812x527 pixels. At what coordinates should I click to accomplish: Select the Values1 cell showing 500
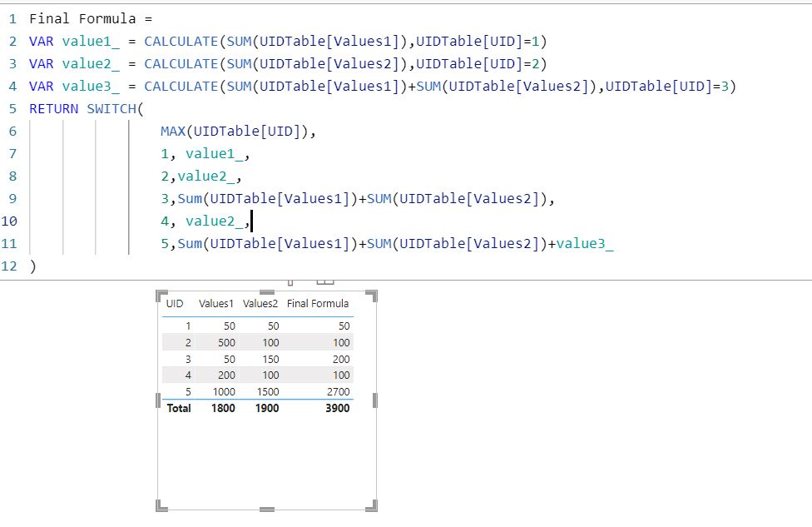pos(226,342)
